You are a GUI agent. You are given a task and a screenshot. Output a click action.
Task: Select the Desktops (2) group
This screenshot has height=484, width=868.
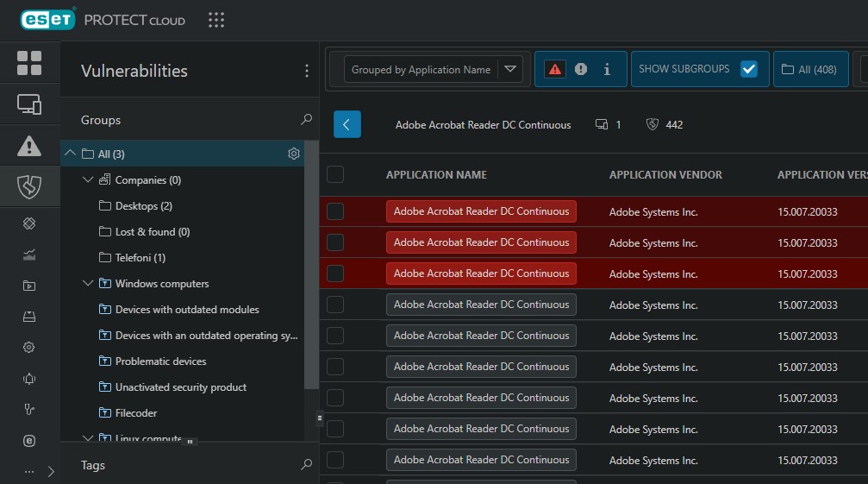pos(143,206)
